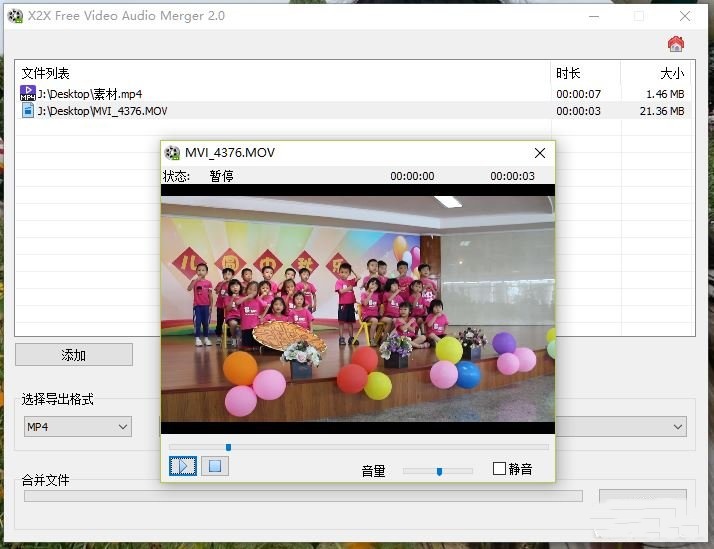Viewport: 714px width, 549px height.
Task: Select the J:\Desktop\素材.mp4 row
Action: (355, 94)
